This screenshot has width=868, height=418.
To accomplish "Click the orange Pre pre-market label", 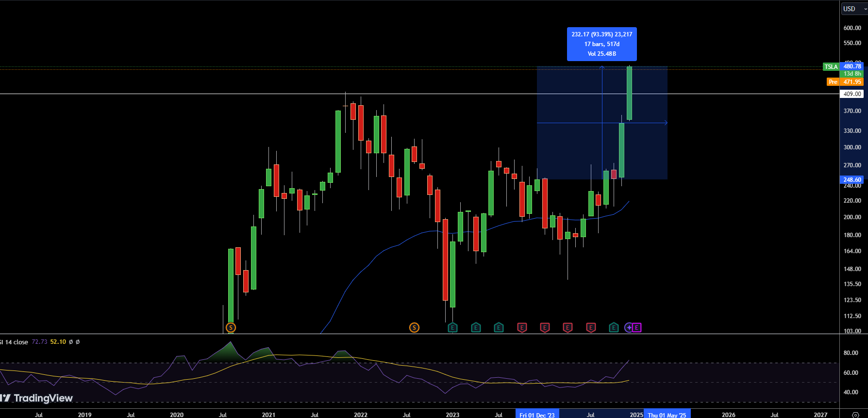I will click(833, 82).
